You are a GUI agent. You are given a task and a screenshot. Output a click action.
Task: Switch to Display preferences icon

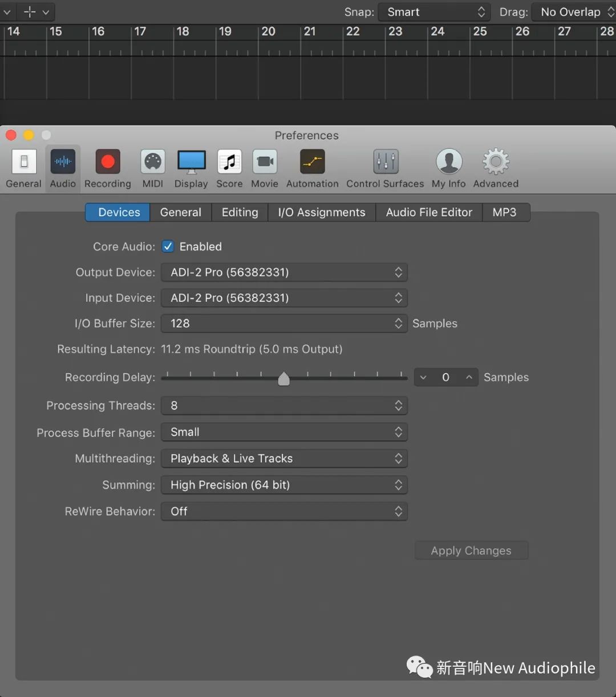(191, 163)
